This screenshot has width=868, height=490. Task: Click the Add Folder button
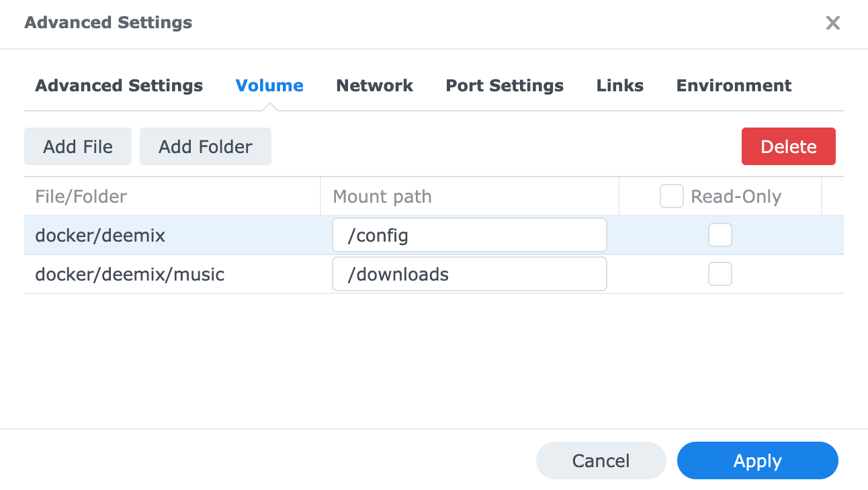[206, 147]
